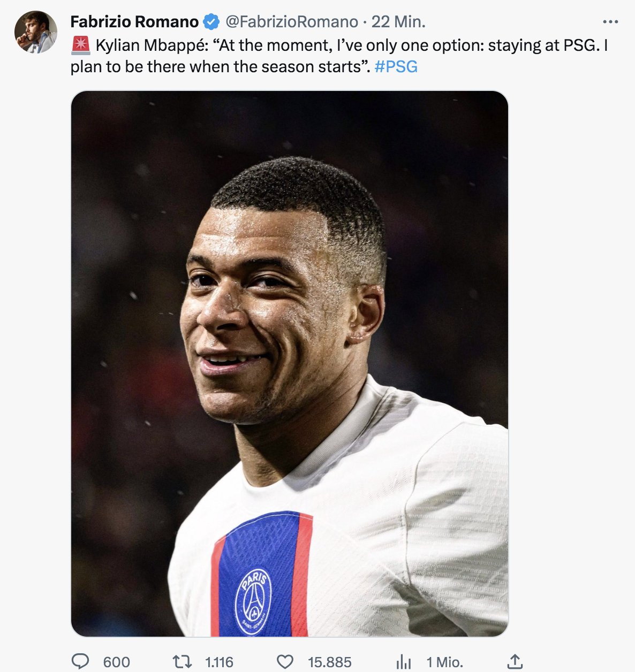Open the three-dot more options menu
Screen dimensions: 635x672
[610, 22]
